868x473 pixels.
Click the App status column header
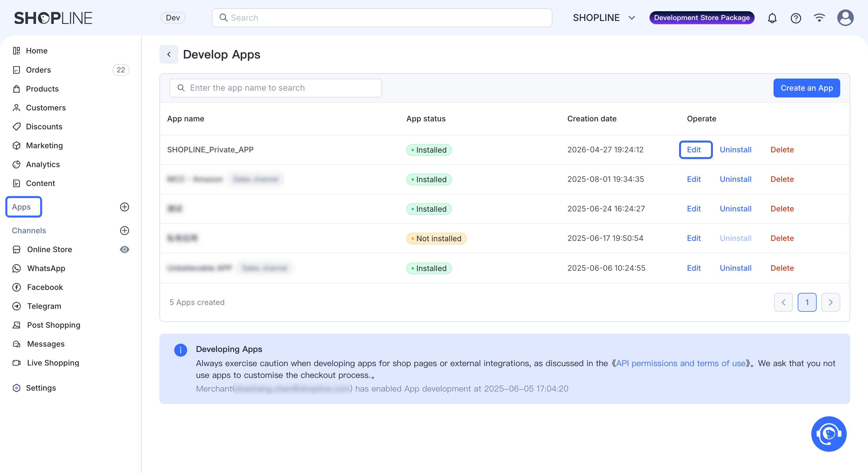click(x=426, y=119)
